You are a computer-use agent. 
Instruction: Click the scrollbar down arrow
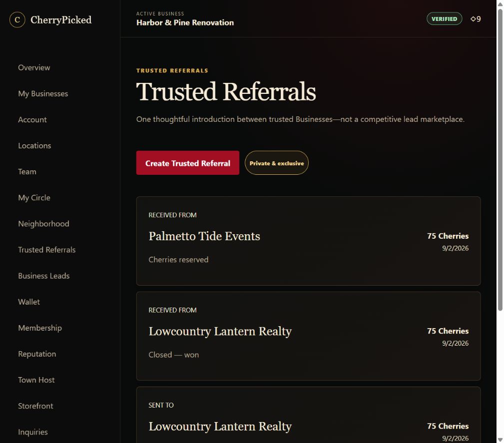point(500,440)
